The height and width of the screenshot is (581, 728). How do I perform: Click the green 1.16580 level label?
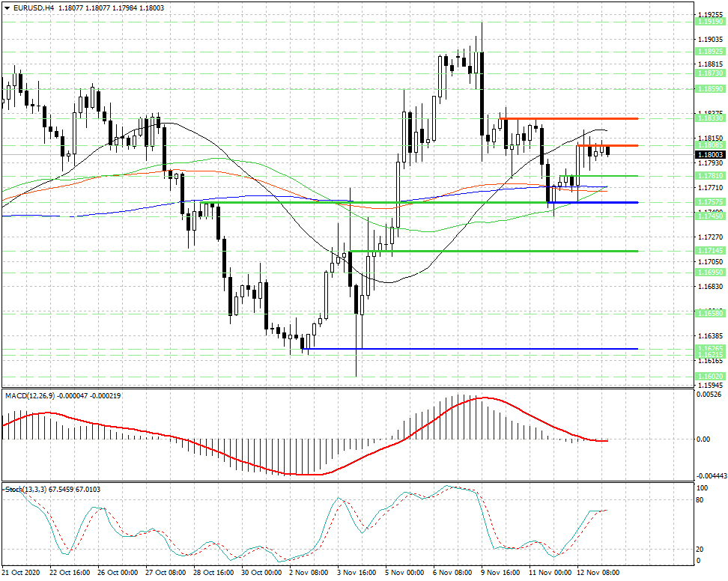pyautogui.click(x=710, y=314)
